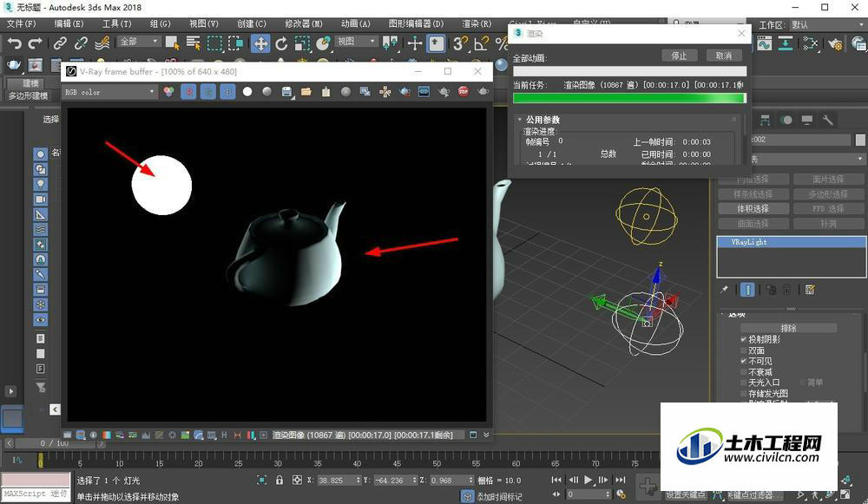The width and height of the screenshot is (868, 504).
Task: Click frame 0 marker on time slider
Action: (x=40, y=461)
